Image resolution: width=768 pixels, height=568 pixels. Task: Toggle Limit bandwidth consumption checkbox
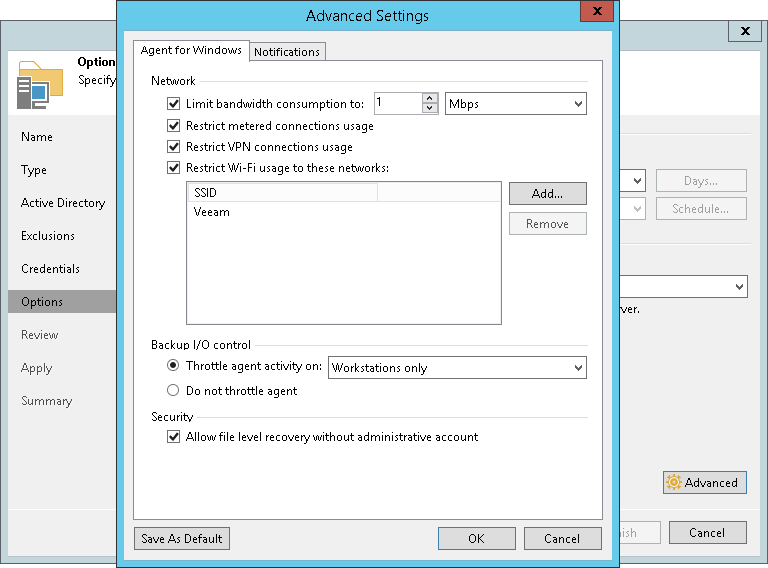pyautogui.click(x=174, y=104)
